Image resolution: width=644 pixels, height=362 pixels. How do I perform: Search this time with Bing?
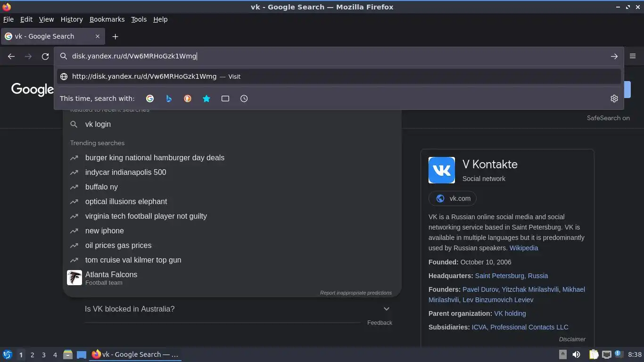click(x=169, y=99)
